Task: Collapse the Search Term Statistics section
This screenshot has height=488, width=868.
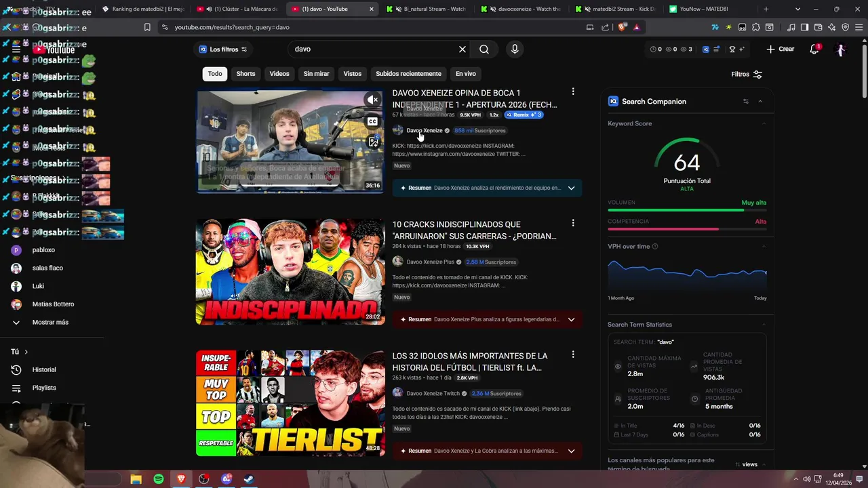Action: 764,325
